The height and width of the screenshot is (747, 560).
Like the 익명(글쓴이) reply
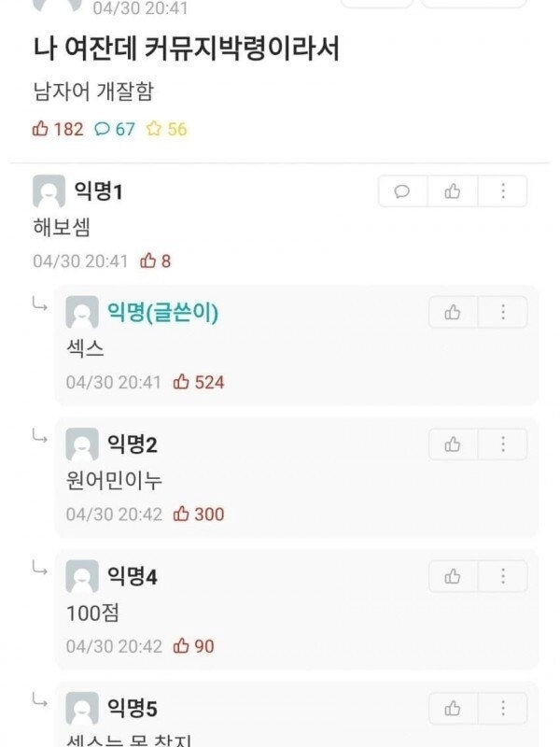pos(453,313)
